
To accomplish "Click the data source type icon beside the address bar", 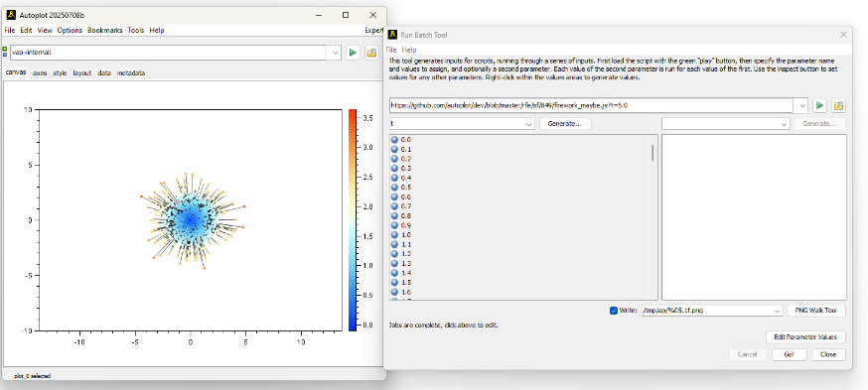I will click(5, 53).
